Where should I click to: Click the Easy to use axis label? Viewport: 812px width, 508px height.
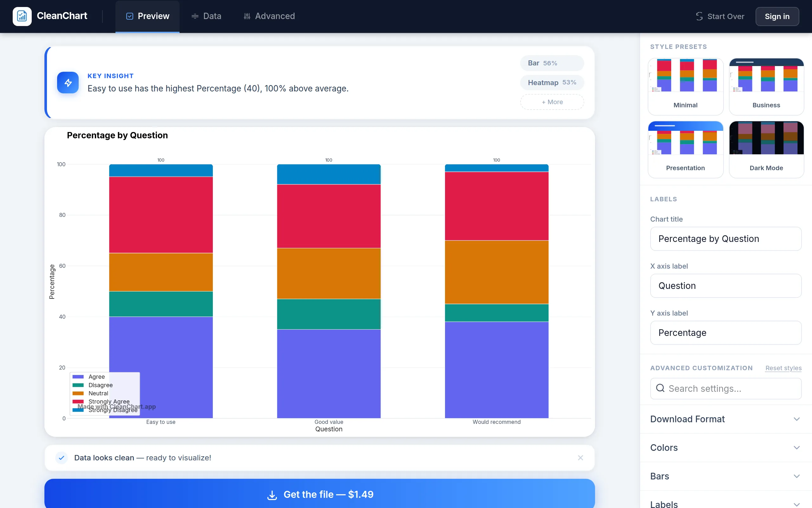tap(161, 422)
